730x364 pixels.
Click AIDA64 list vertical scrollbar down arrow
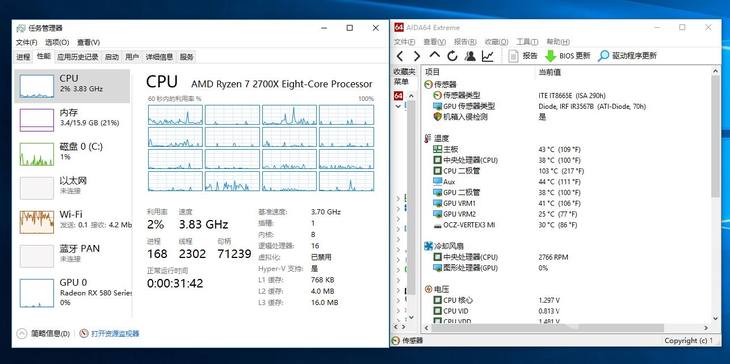(716, 318)
